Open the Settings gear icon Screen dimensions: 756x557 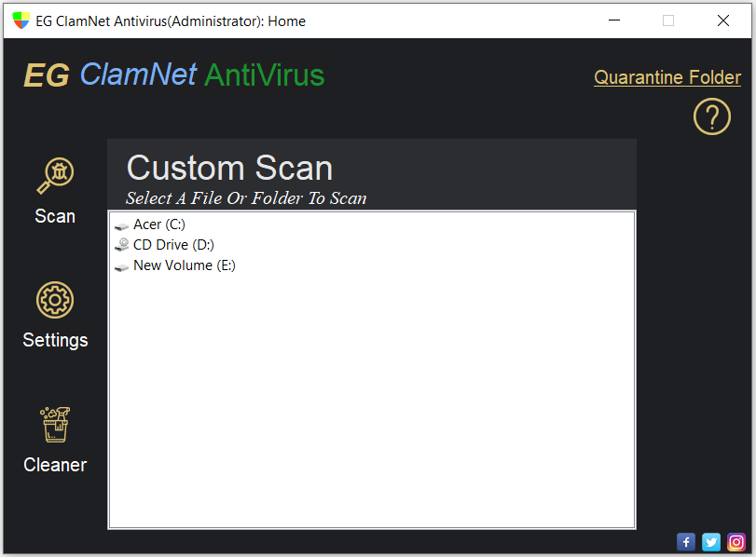55,300
